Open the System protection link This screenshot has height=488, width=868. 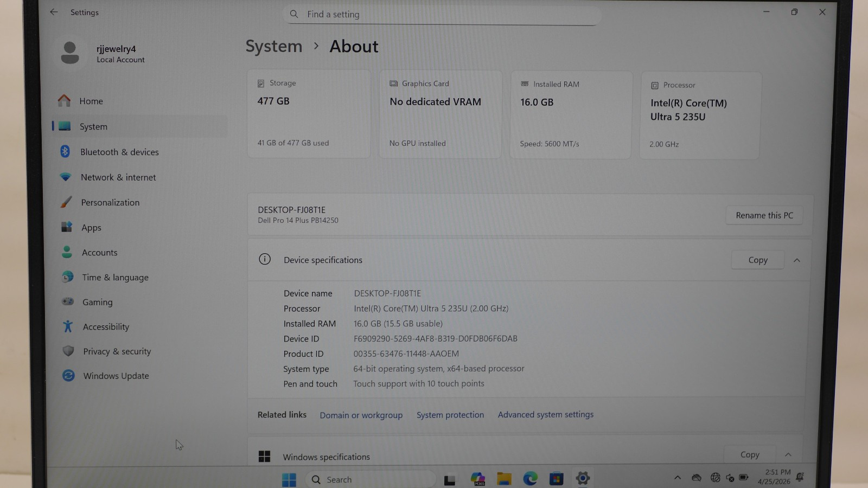(450, 415)
